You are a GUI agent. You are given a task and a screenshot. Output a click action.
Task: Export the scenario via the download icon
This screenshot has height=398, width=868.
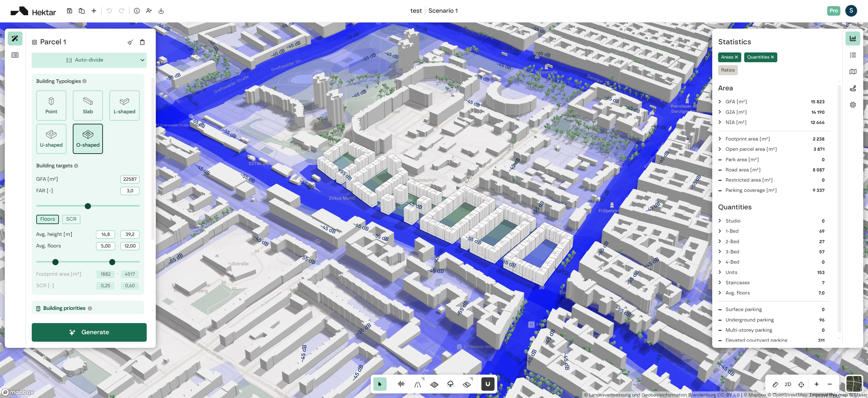[x=161, y=11]
